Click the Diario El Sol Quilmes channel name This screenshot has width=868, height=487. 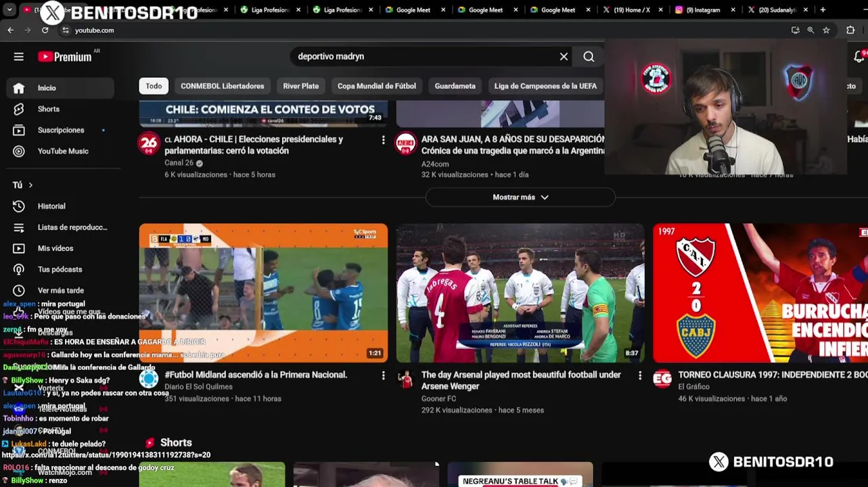pos(198,387)
